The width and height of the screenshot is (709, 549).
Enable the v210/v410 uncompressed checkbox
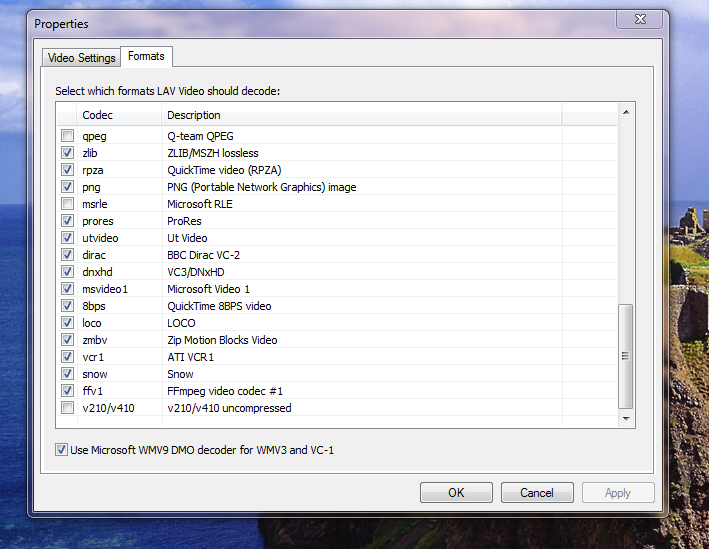[67, 408]
